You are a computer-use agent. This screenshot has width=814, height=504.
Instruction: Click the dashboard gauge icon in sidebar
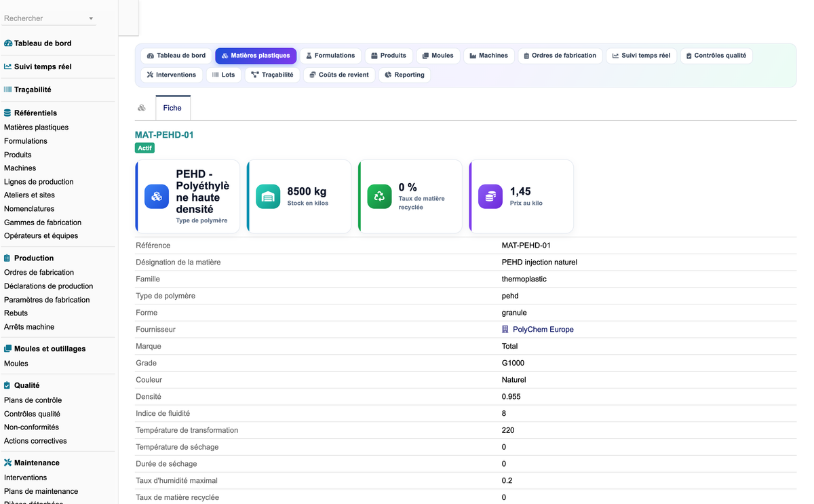8,43
